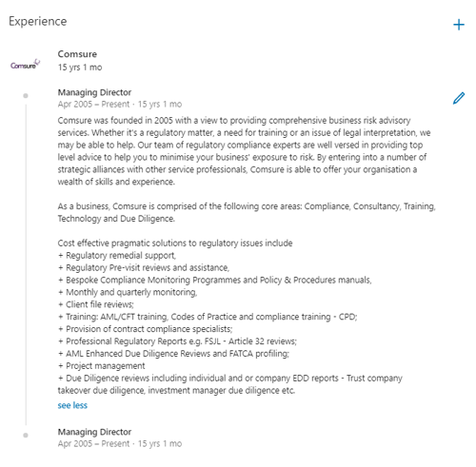Click the Cost effective pragmatic solutions line
The height and width of the screenshot is (467, 476).
[175, 243]
